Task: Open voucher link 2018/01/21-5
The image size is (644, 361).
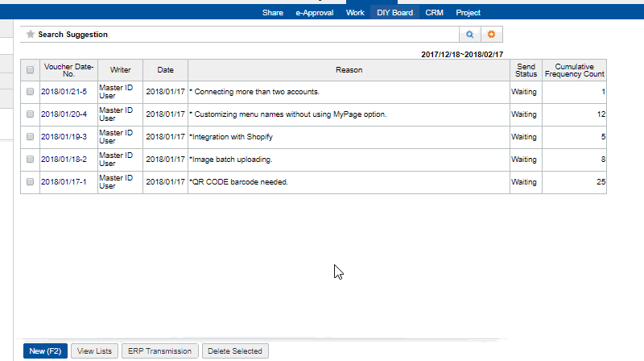Action: point(64,92)
